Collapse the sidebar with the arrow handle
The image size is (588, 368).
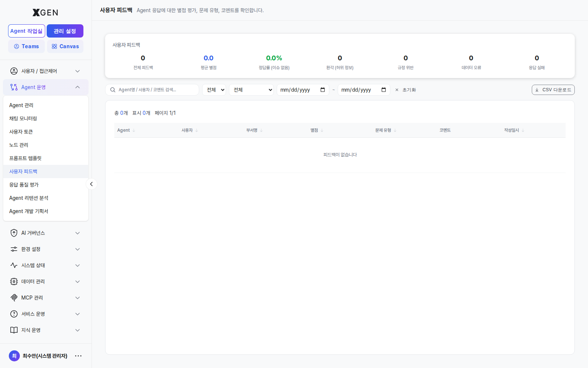92,184
